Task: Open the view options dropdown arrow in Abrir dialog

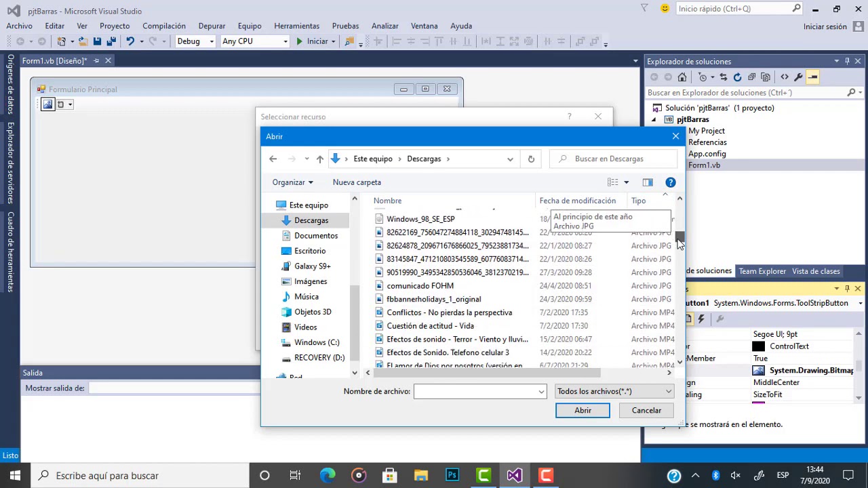Action: pyautogui.click(x=626, y=182)
